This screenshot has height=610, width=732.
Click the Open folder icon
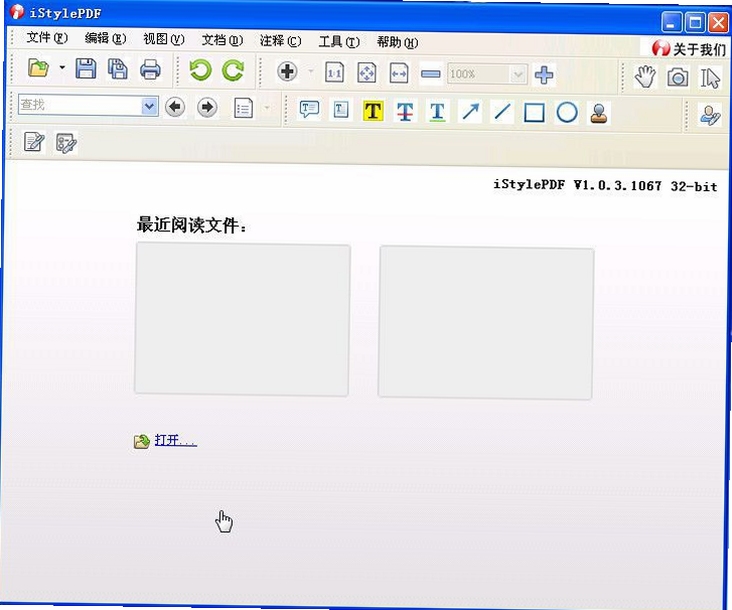coord(39,68)
